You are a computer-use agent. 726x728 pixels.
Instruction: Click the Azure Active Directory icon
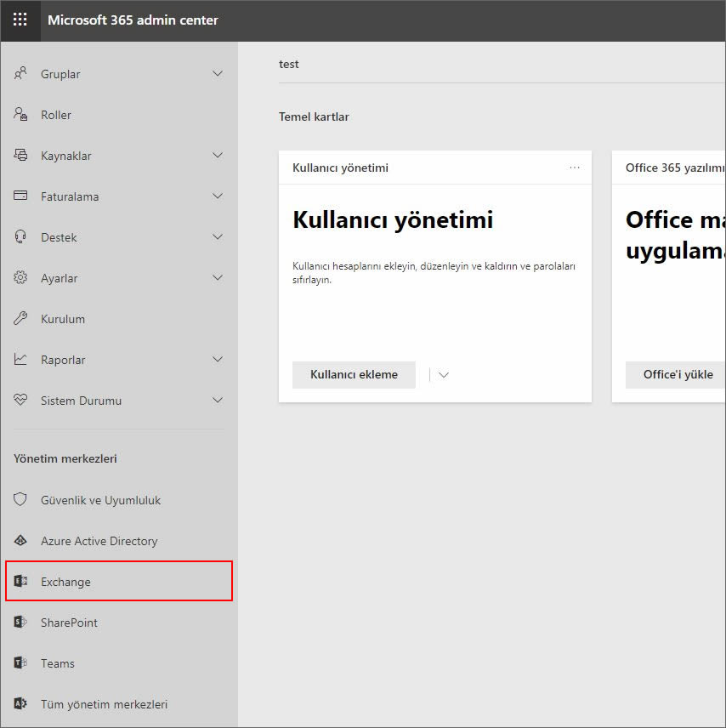click(20, 540)
